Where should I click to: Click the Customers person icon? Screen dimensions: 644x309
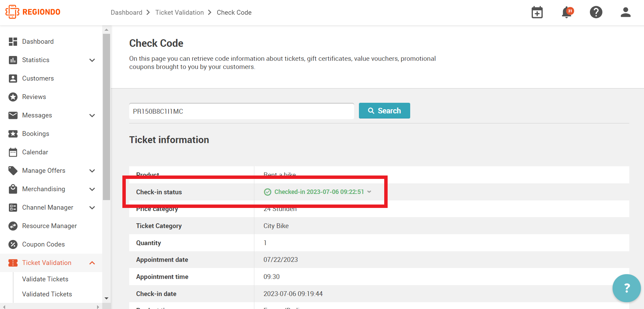point(13,79)
